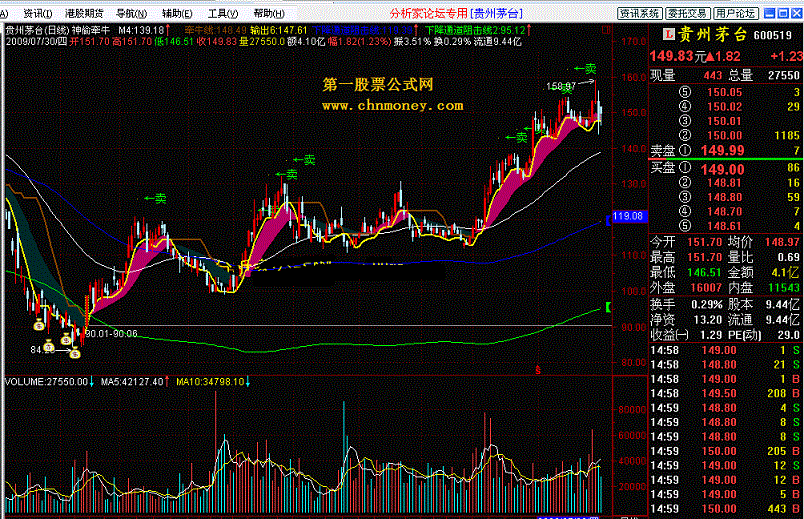Click buy price 149.00 in the 买盘 row
The height and width of the screenshot is (519, 804).
point(722,169)
